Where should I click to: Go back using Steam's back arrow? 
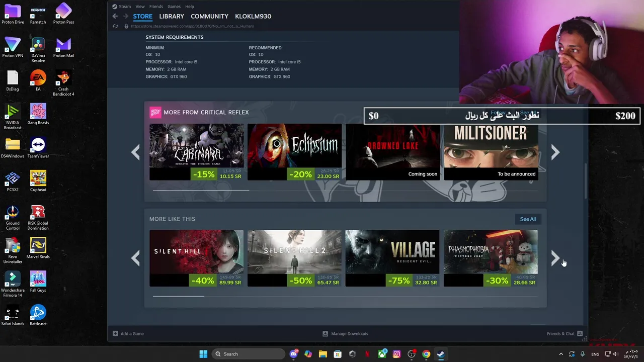115,16
